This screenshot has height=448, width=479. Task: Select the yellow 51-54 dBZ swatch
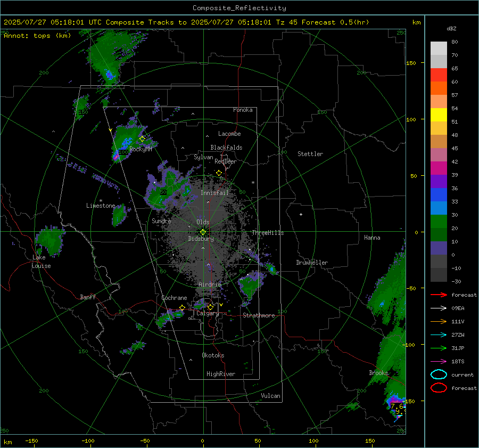coord(439,115)
